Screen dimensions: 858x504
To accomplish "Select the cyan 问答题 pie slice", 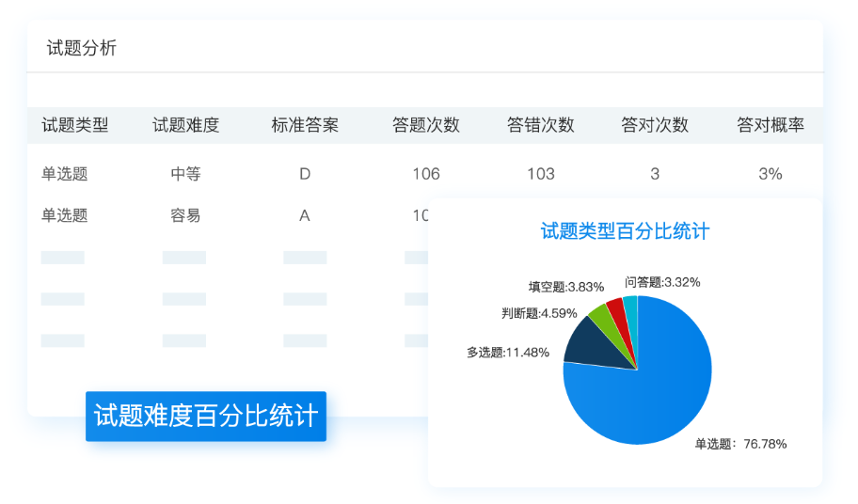I will pos(631,309).
